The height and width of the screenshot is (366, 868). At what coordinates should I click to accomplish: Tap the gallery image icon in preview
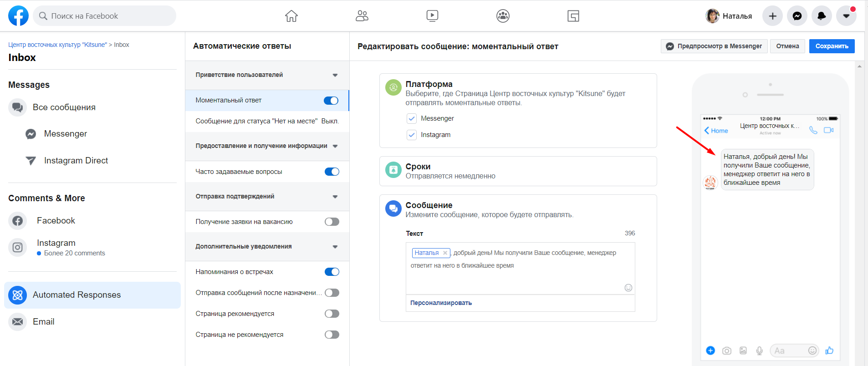click(x=743, y=351)
